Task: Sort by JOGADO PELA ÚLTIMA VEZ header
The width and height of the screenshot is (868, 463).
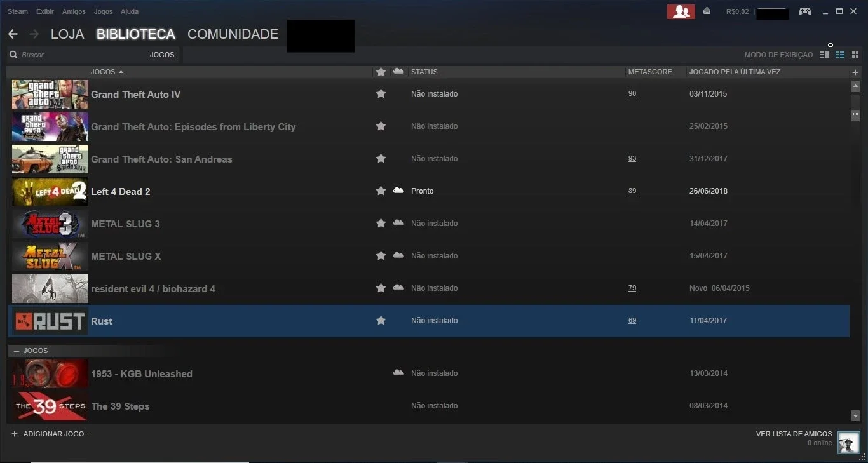Action: [735, 72]
